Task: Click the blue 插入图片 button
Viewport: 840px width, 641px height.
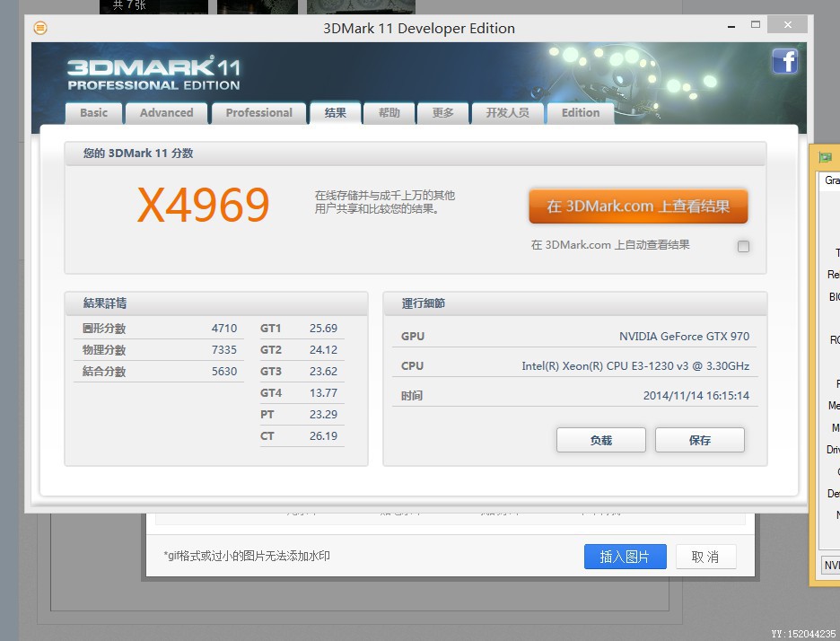Action: tap(626, 557)
